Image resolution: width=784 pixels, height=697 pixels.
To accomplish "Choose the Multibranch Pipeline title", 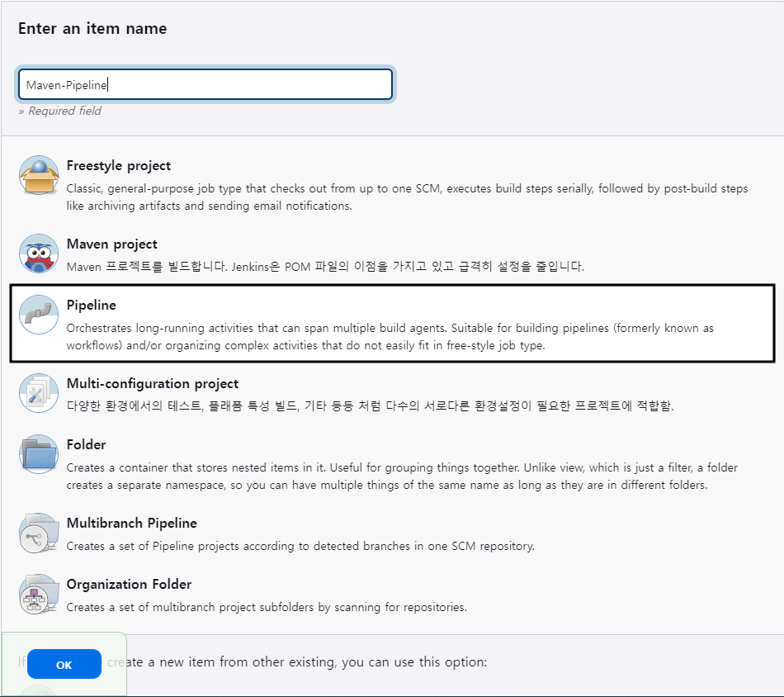I will point(131,524).
